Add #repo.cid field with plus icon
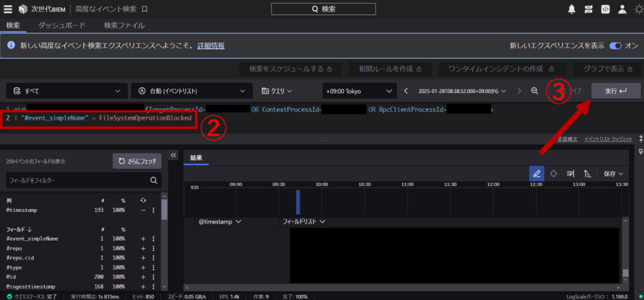644x300 pixels. coord(143,258)
